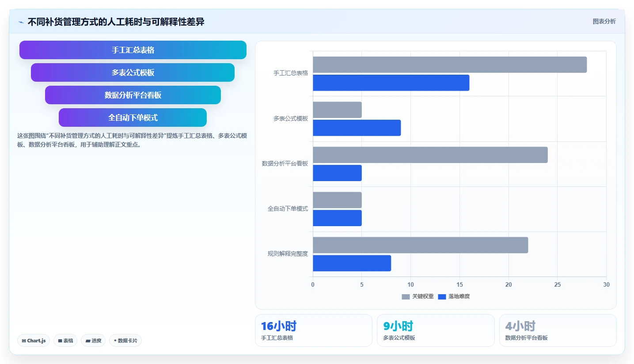Click the blue bar for 规则解释完整度
The height and width of the screenshot is (364, 634).
click(x=352, y=263)
